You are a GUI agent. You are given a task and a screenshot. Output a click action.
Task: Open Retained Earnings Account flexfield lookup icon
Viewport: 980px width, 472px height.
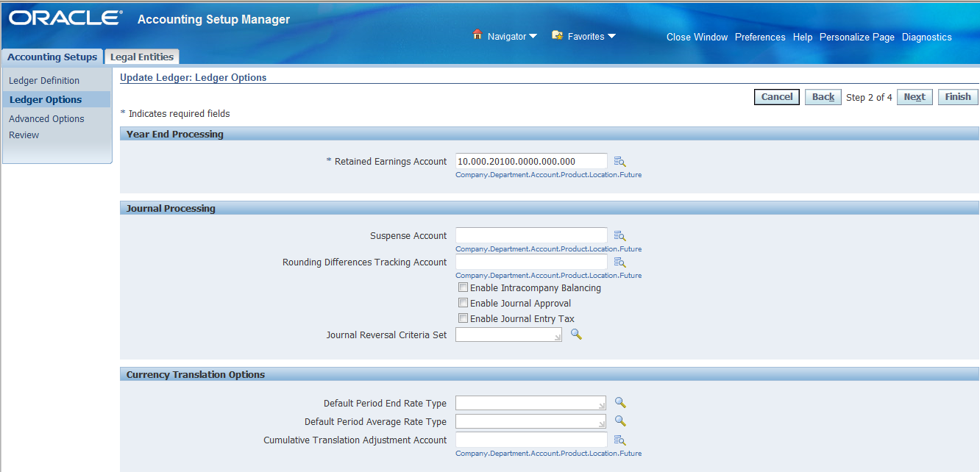click(619, 162)
